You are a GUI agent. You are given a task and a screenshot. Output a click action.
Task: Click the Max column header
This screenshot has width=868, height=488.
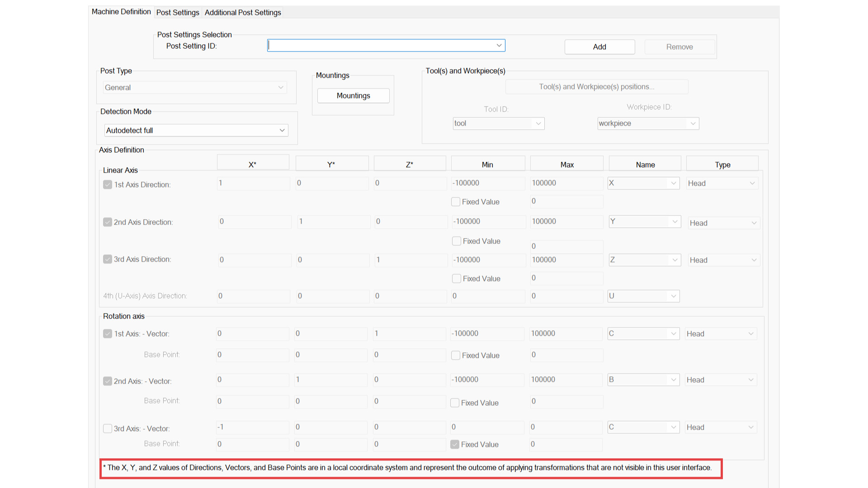(x=566, y=163)
